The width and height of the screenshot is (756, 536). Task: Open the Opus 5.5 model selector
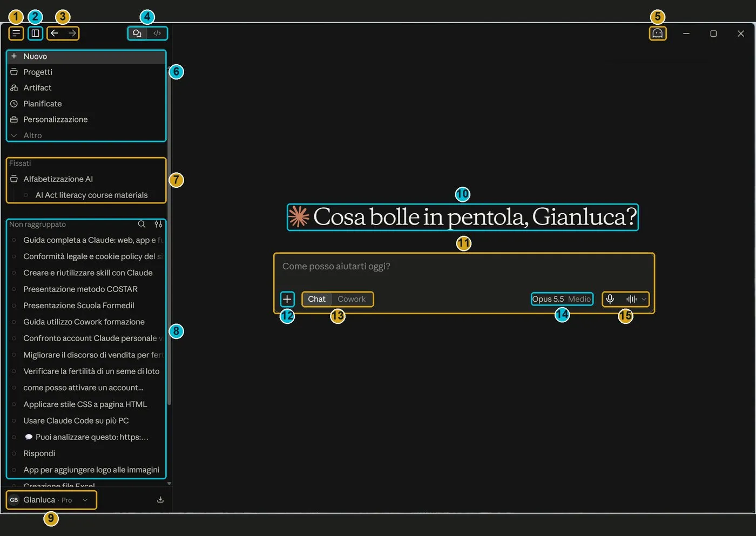562,299
